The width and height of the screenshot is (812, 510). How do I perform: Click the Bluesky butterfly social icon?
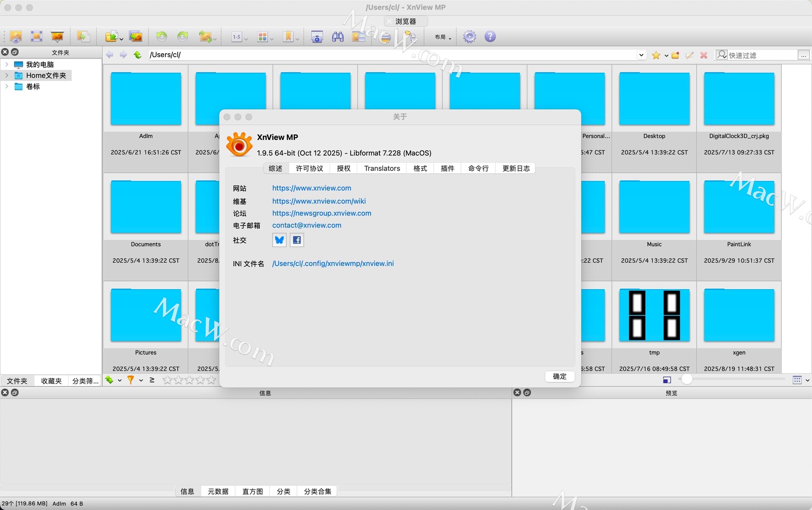pyautogui.click(x=279, y=240)
